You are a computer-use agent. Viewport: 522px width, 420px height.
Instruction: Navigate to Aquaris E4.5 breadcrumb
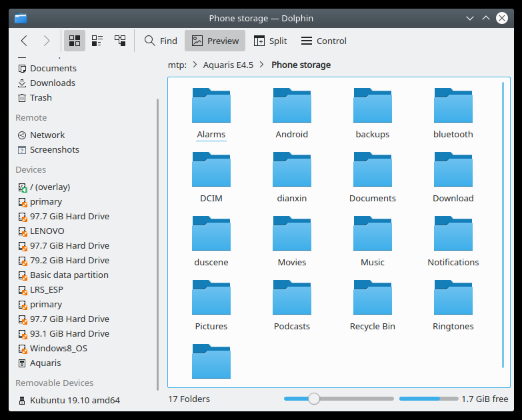tap(227, 65)
